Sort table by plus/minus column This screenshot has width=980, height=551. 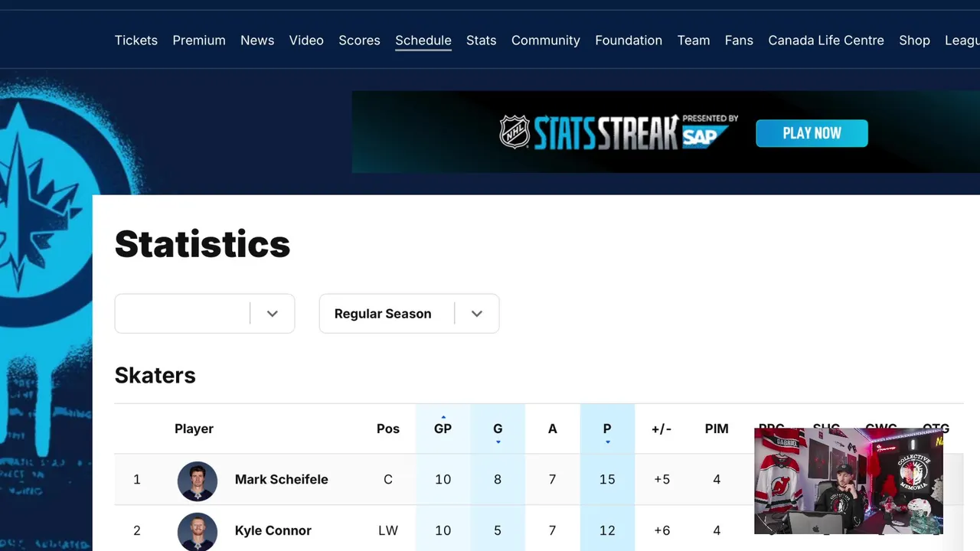pyautogui.click(x=661, y=429)
